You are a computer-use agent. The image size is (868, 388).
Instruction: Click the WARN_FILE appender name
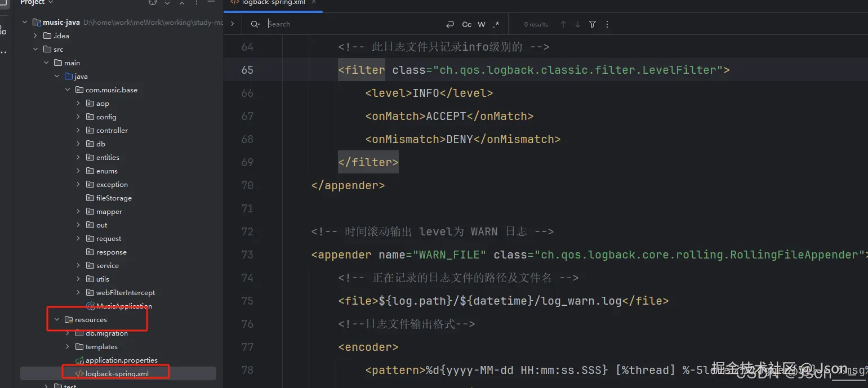pos(449,255)
